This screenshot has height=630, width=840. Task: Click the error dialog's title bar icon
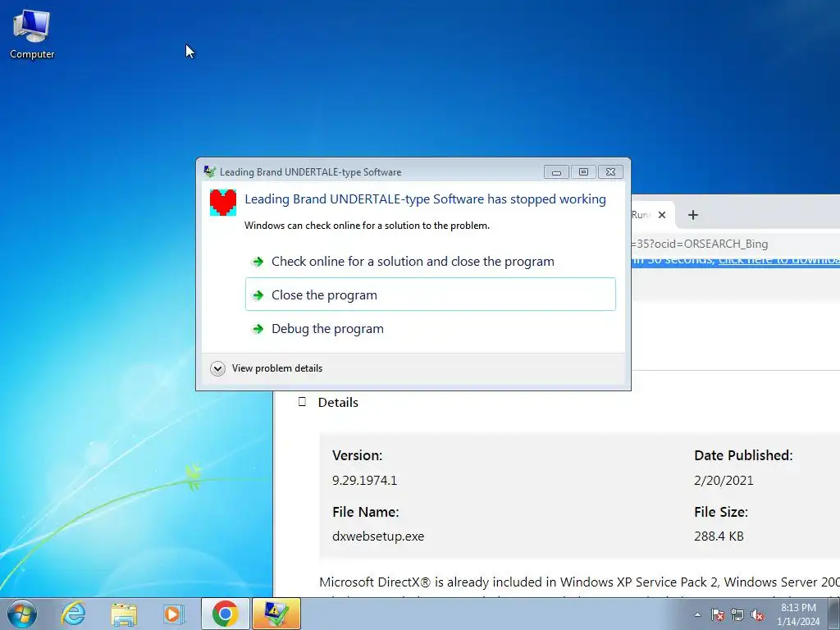click(x=209, y=172)
